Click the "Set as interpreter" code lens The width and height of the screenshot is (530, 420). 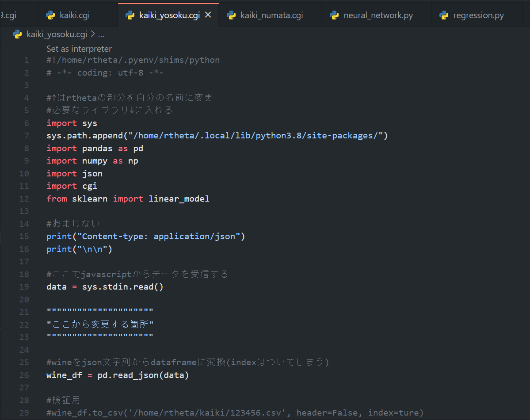tap(79, 49)
